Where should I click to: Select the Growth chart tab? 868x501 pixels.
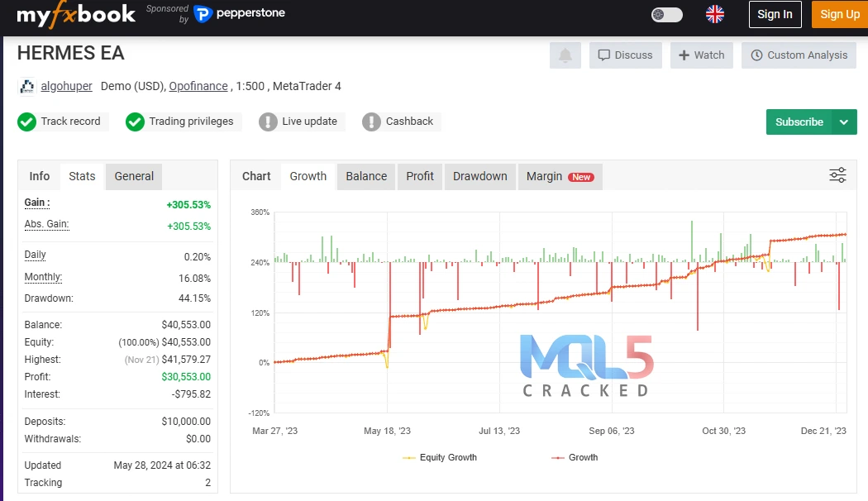[308, 176]
